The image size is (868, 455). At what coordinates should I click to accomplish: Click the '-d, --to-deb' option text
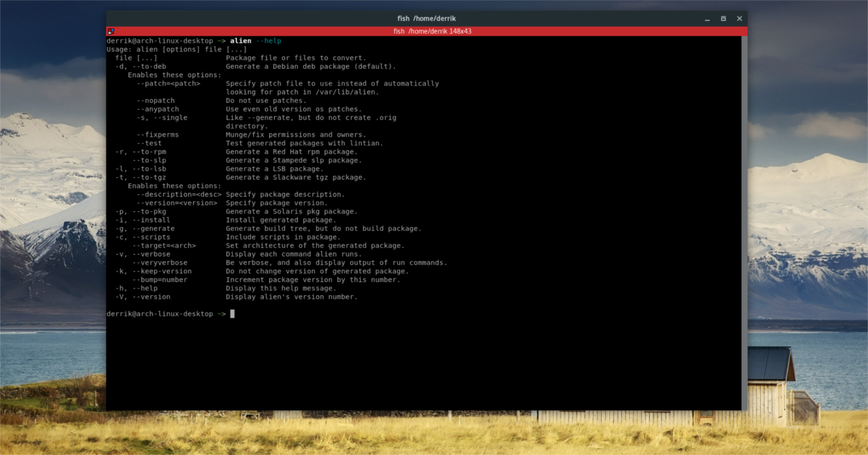[140, 67]
